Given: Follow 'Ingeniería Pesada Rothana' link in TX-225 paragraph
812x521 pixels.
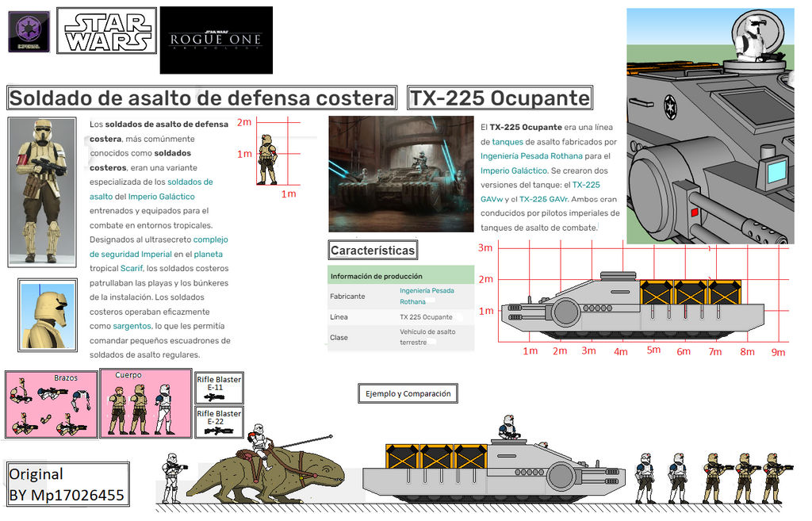Looking at the screenshot, I should tap(531, 156).
